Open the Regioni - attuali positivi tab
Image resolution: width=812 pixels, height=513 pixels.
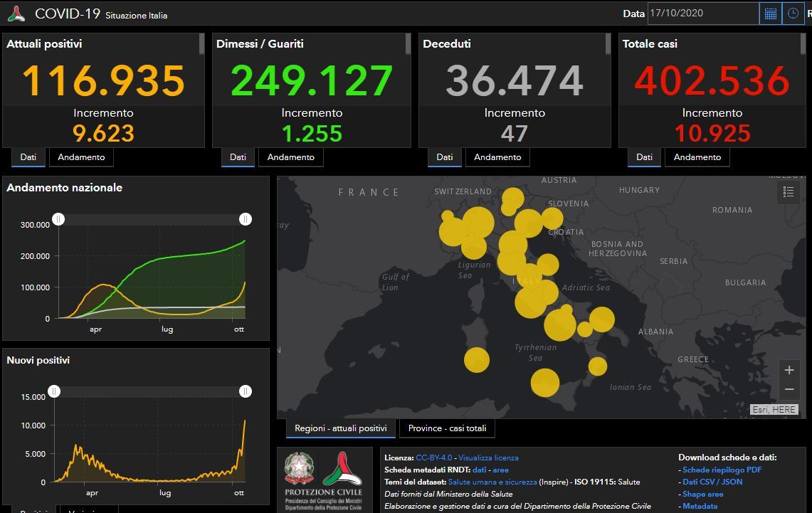point(341,428)
